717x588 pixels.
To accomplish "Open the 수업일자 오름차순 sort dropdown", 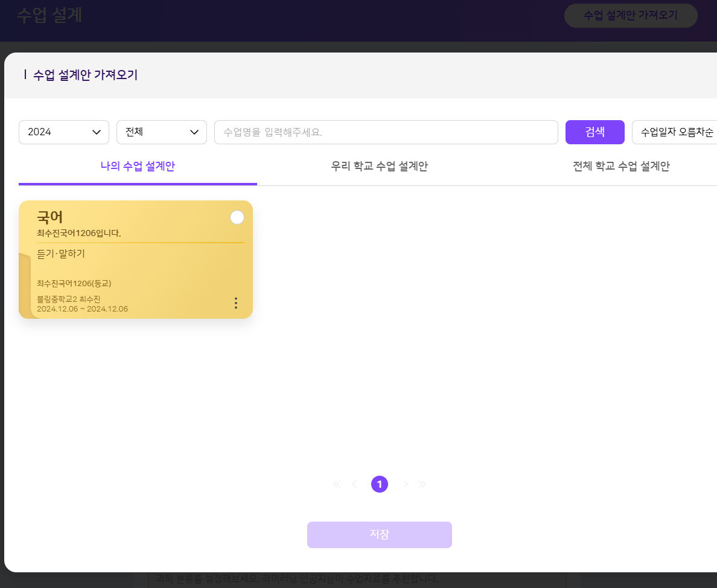I will [x=676, y=132].
